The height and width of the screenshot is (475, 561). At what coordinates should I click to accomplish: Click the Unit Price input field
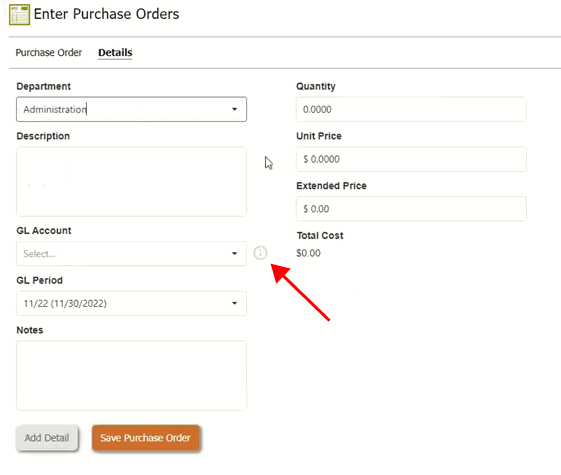[x=411, y=159]
